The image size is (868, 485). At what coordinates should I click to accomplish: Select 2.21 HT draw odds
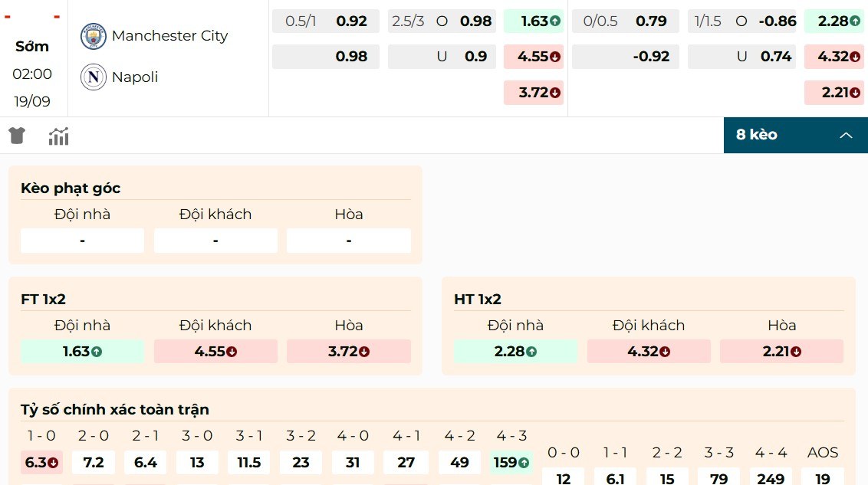tap(781, 352)
